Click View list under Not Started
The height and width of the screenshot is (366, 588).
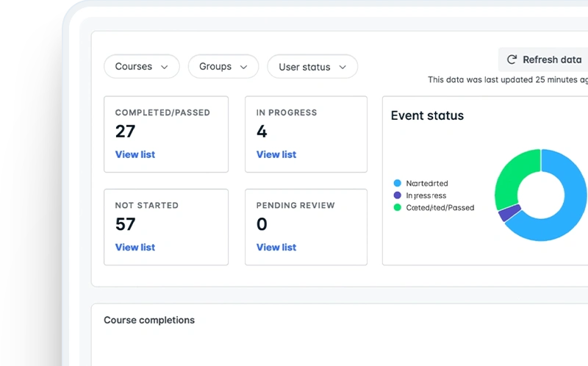coord(135,247)
